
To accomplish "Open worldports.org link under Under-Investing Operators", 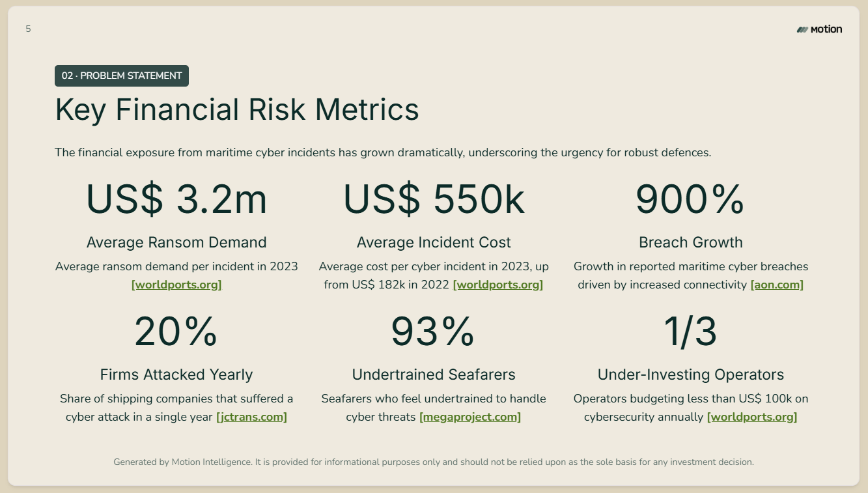I will [752, 417].
